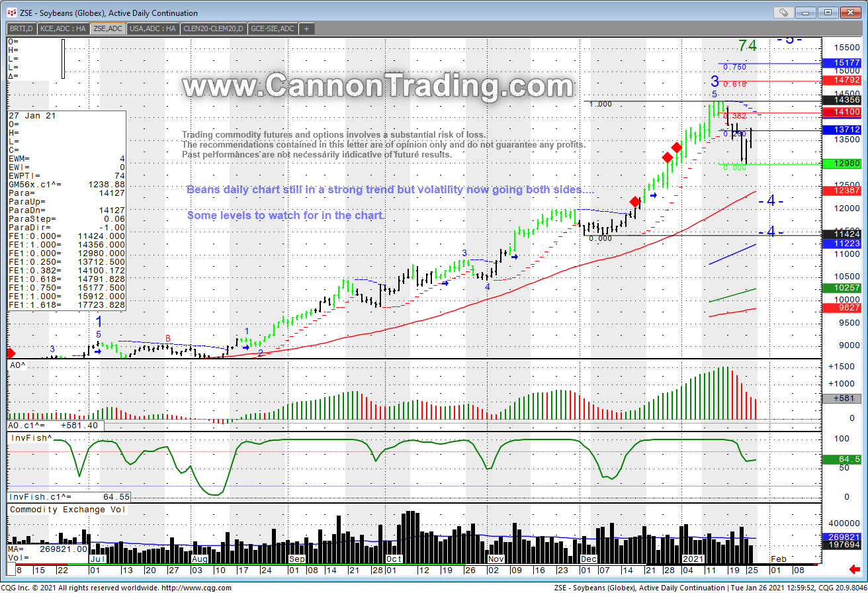This screenshot has width=868, height=593.
Task: Click the blue 15177 price label
Action: click(840, 64)
